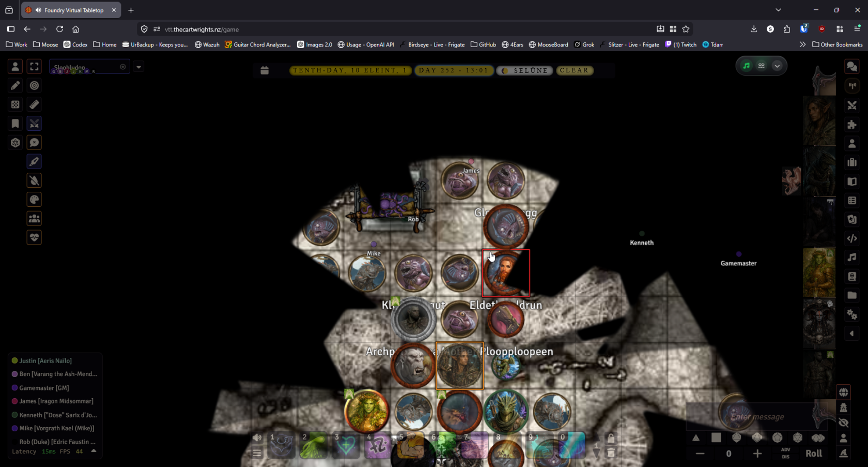Click the Selûne moon phase button
The image size is (868, 467).
(524, 70)
